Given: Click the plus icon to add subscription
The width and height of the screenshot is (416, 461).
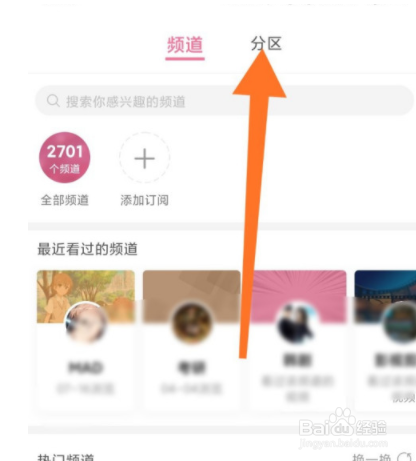Looking at the screenshot, I should point(144,158).
